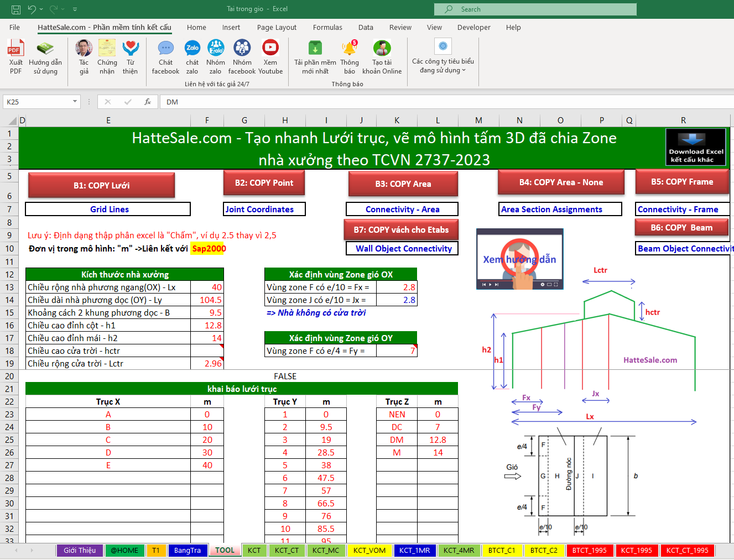
Task: Click the B6: COPY Beam button
Action: pos(681,227)
